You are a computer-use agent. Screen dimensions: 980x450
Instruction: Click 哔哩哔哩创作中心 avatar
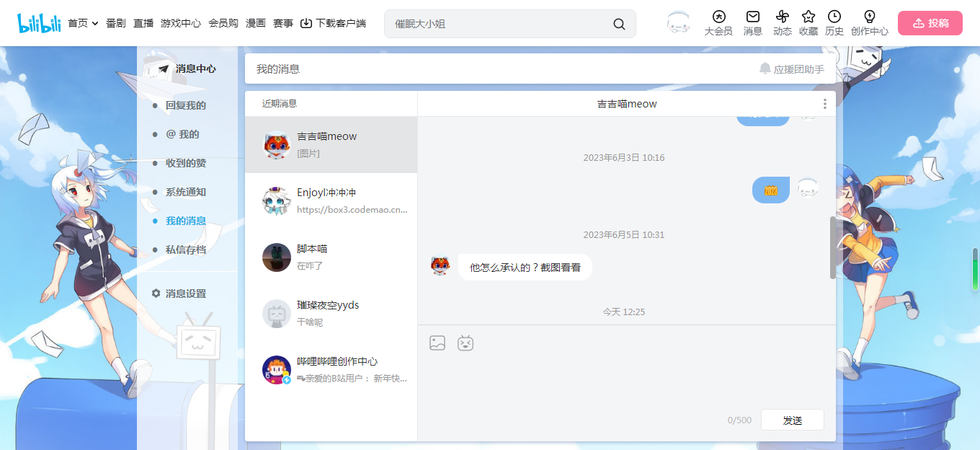pyautogui.click(x=277, y=370)
